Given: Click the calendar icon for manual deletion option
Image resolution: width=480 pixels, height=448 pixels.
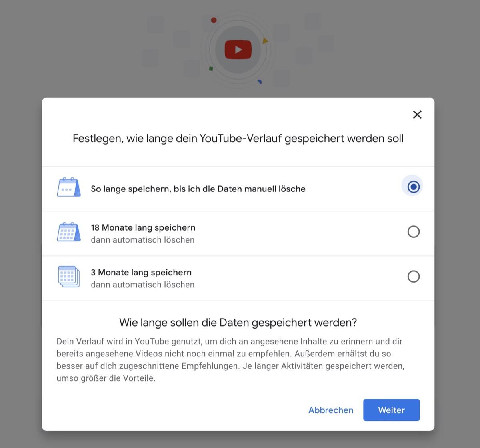Looking at the screenshot, I should pos(68,187).
